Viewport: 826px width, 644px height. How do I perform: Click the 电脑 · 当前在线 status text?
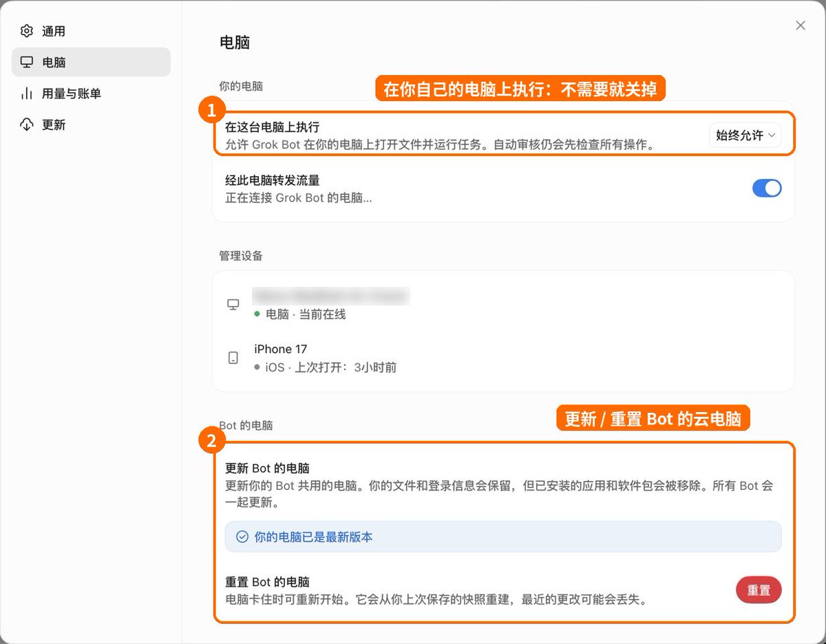click(x=306, y=314)
